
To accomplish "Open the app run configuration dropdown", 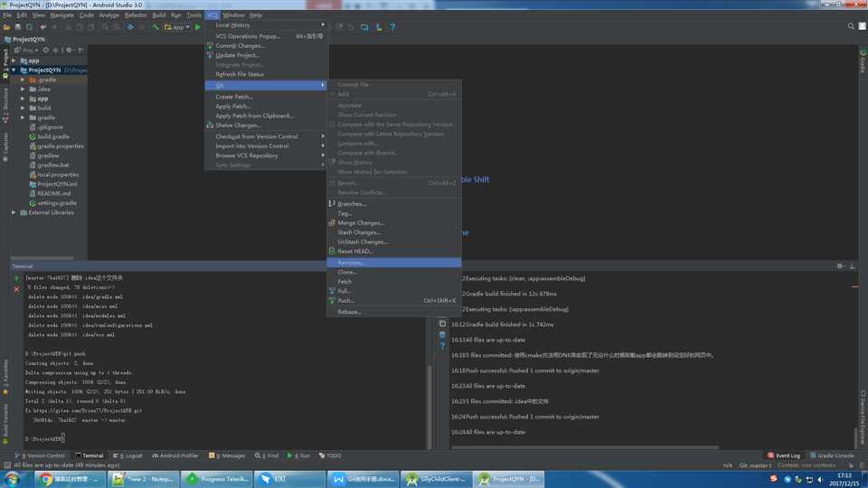I will (177, 27).
